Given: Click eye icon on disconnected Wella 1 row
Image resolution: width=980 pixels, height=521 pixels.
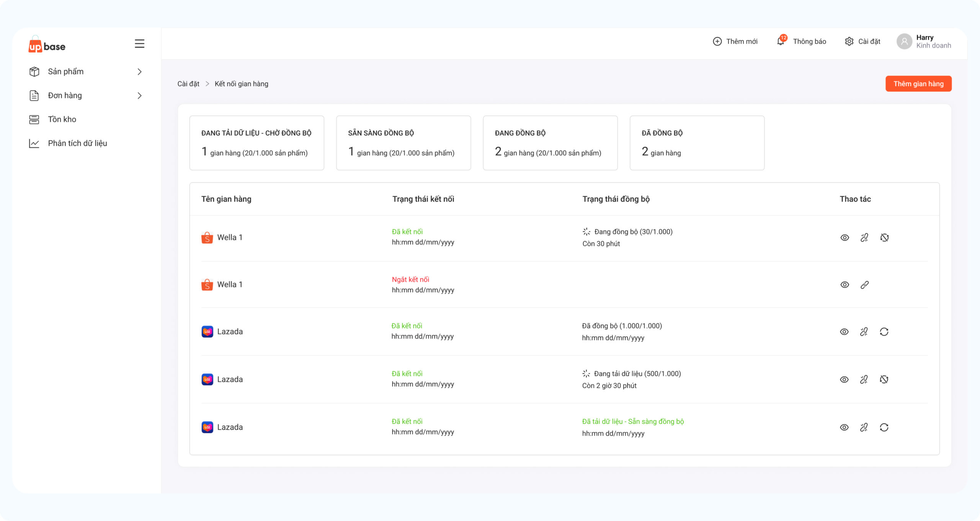Looking at the screenshot, I should (x=844, y=285).
